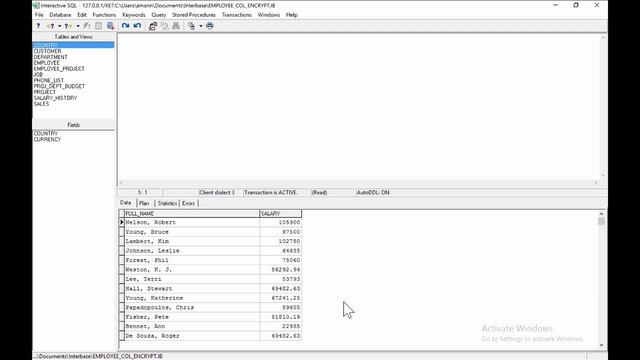Select SALES table in the list

click(41, 104)
